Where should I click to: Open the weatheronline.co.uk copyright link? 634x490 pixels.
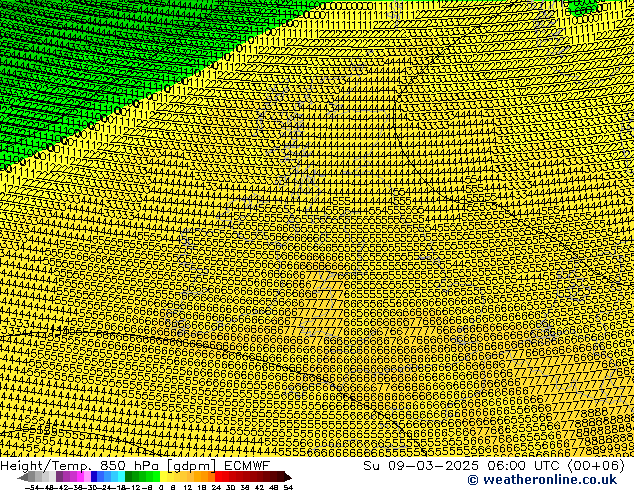pyautogui.click(x=542, y=480)
